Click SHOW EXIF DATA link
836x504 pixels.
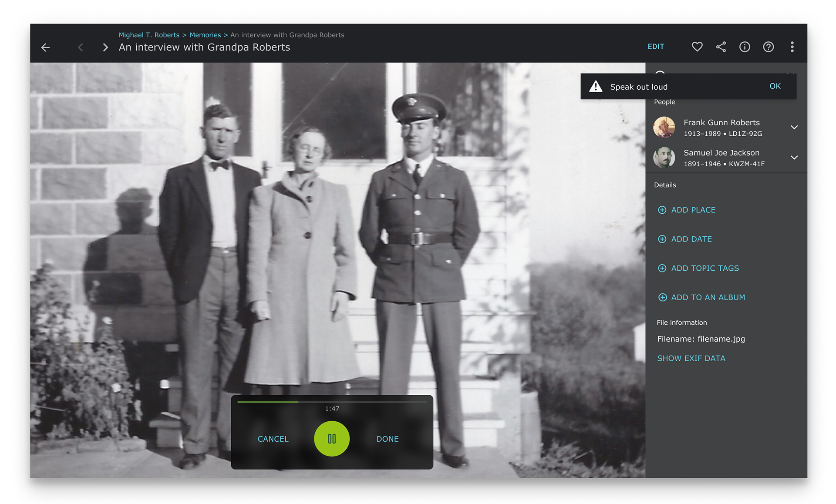click(x=691, y=358)
